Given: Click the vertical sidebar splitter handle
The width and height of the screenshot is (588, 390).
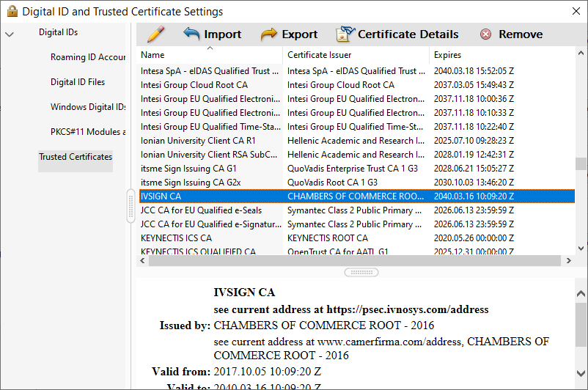Looking at the screenshot, I should pyautogui.click(x=131, y=206).
